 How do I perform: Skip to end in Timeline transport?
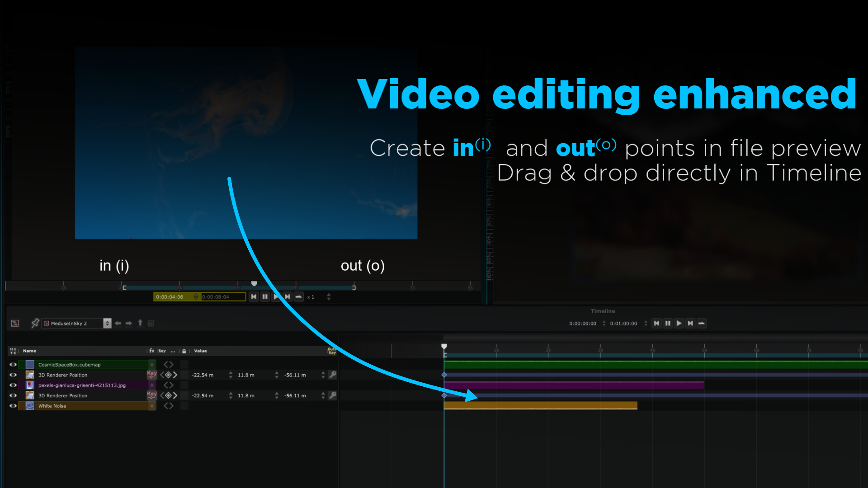(x=690, y=323)
